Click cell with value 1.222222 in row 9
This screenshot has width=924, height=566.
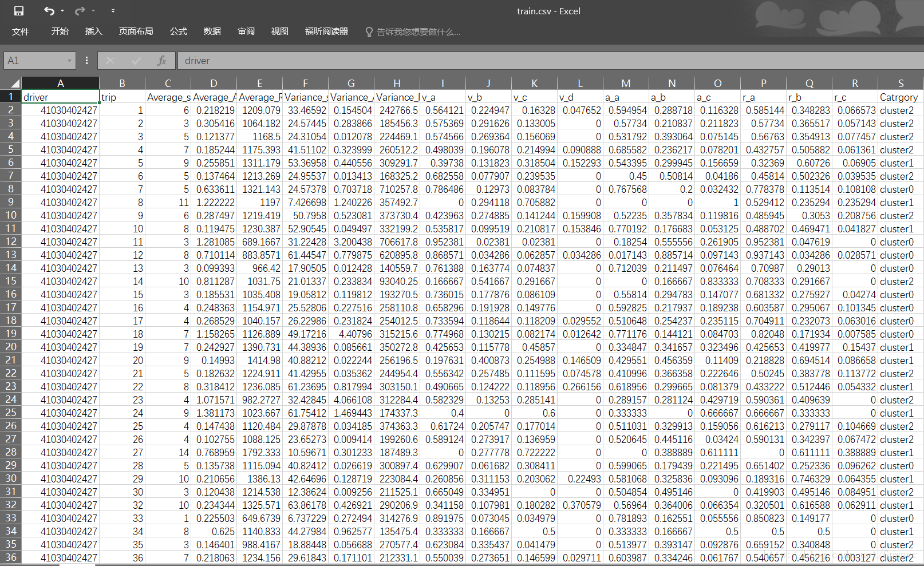click(214, 202)
